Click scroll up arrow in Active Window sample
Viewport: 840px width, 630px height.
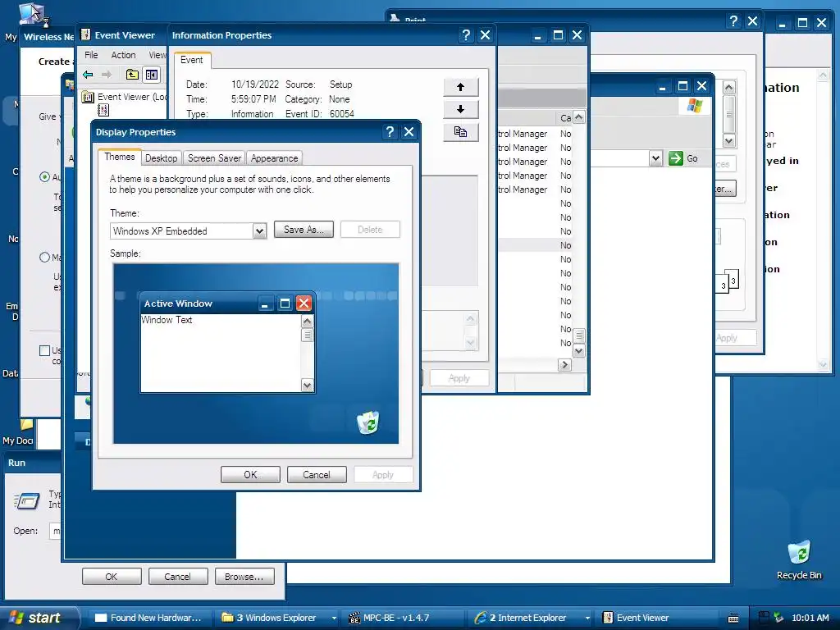(x=307, y=322)
